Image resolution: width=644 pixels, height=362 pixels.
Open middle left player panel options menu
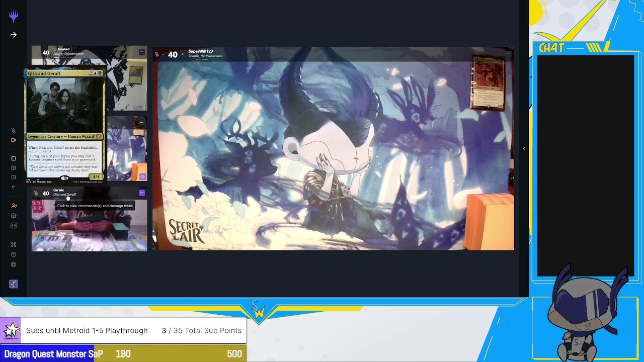coord(142,122)
